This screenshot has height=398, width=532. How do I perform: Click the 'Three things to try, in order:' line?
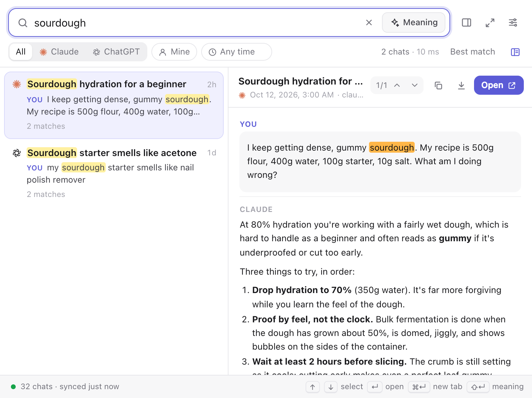point(297,272)
